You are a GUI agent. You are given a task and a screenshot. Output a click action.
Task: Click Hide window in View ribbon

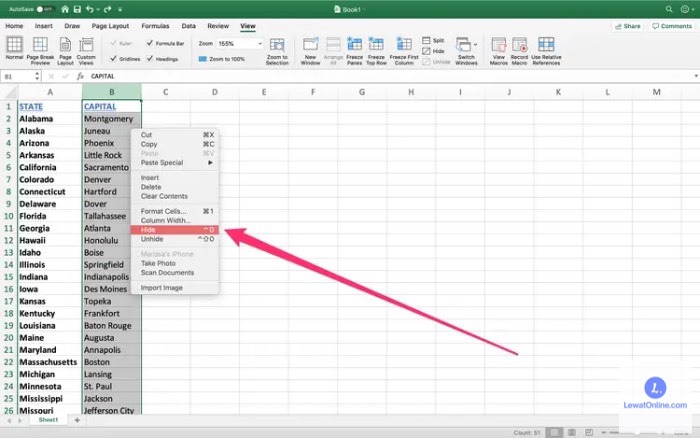(x=433, y=51)
